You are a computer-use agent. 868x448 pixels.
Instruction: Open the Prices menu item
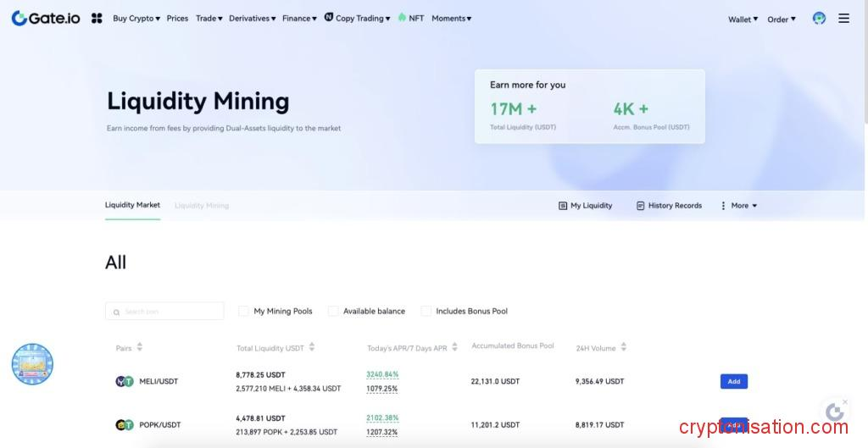pyautogui.click(x=177, y=19)
